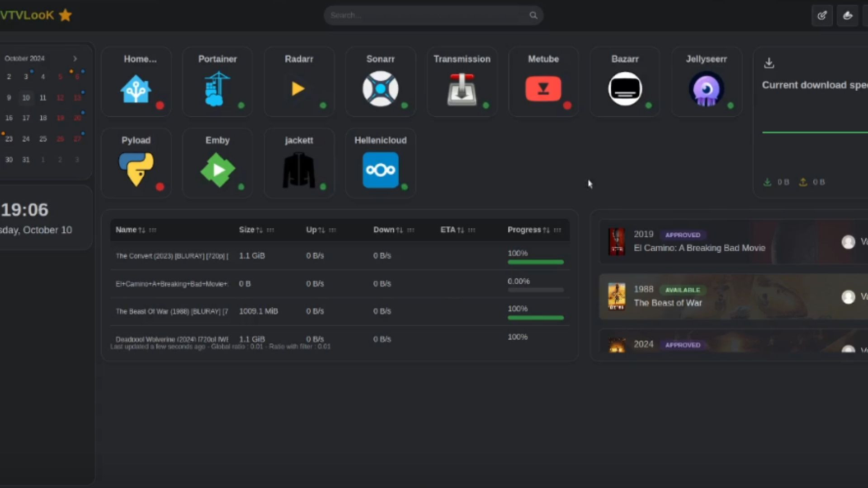Sort torrent table by Name
Viewport: 868px width, 488px height.
[142, 230]
